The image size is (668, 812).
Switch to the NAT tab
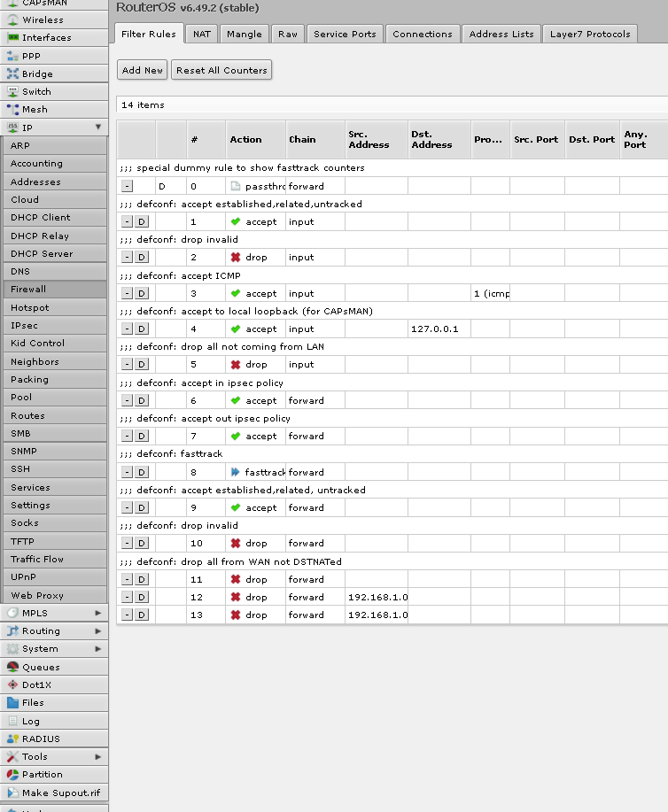click(x=202, y=35)
